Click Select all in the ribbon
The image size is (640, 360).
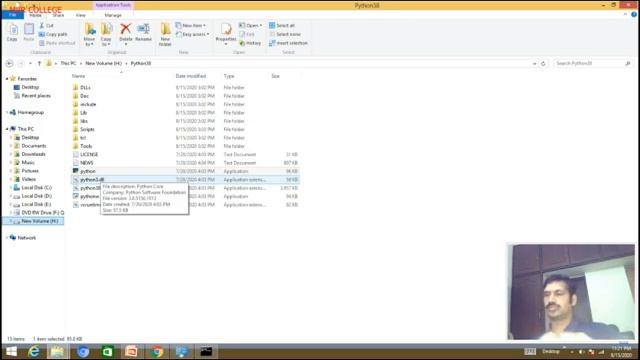[x=282, y=25]
